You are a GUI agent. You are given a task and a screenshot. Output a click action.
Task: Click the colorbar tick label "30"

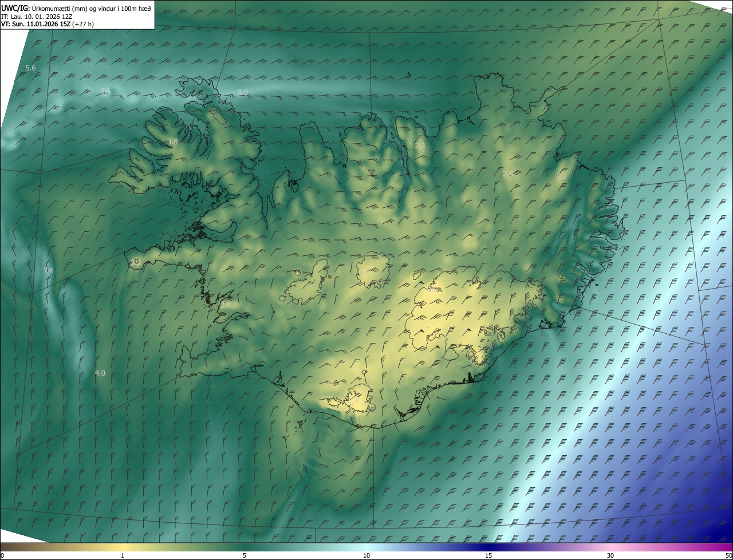click(x=610, y=555)
